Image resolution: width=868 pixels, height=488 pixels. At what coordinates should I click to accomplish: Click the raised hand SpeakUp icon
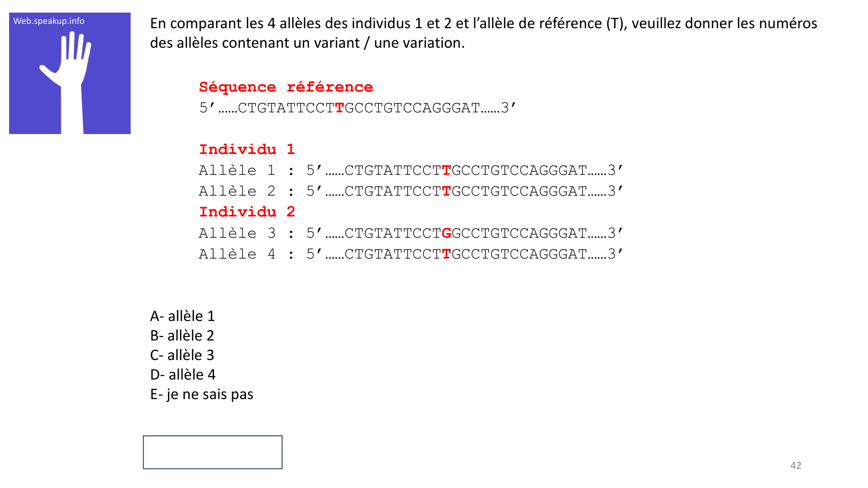point(69,80)
